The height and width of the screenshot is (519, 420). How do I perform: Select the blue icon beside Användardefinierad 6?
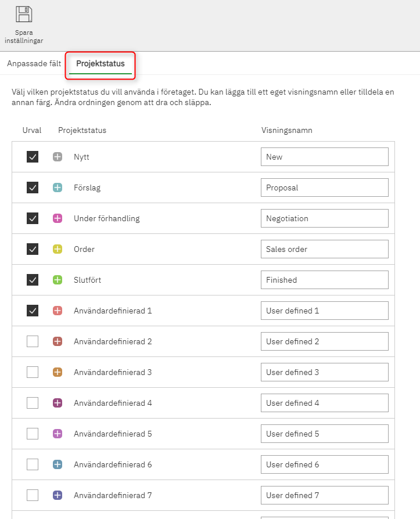(x=58, y=464)
